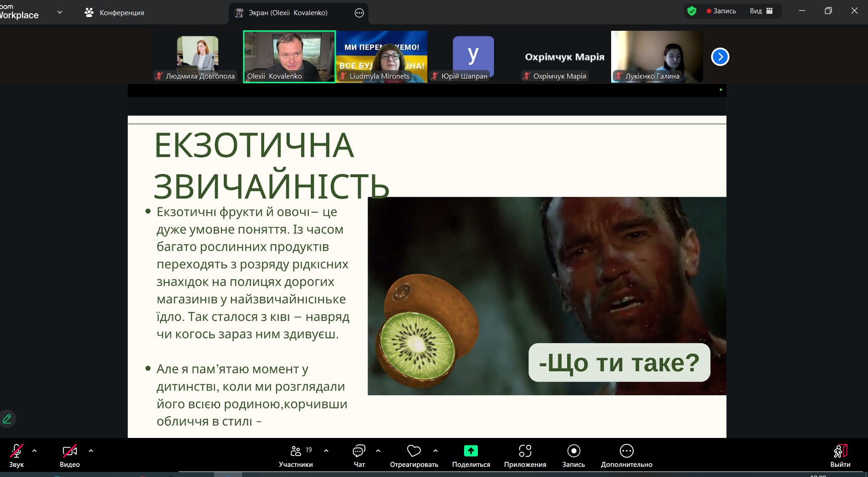Screen dimensions: 868x477
Task: Toggle recording with Запись toolbar button
Action: (573, 451)
